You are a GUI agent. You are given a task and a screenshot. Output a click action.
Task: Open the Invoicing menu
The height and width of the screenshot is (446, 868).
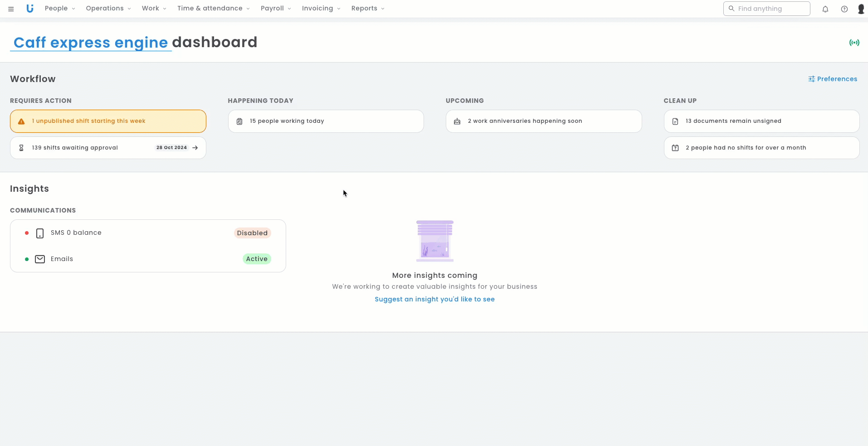pos(321,9)
